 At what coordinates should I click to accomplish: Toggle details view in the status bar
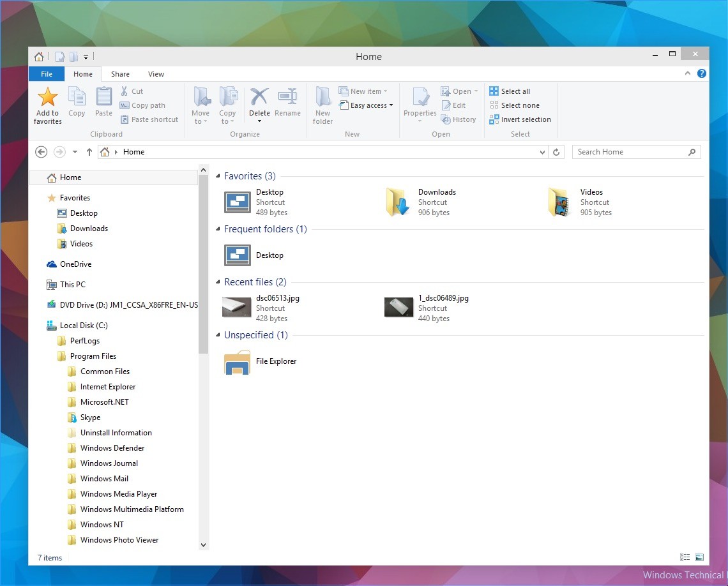(685, 557)
